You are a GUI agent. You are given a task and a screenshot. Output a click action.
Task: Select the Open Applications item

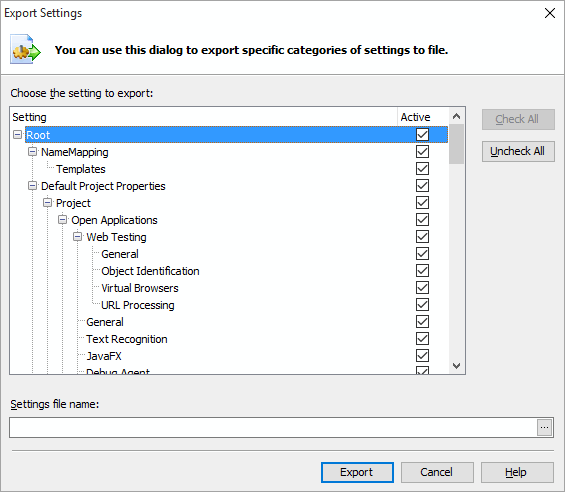[114, 220]
